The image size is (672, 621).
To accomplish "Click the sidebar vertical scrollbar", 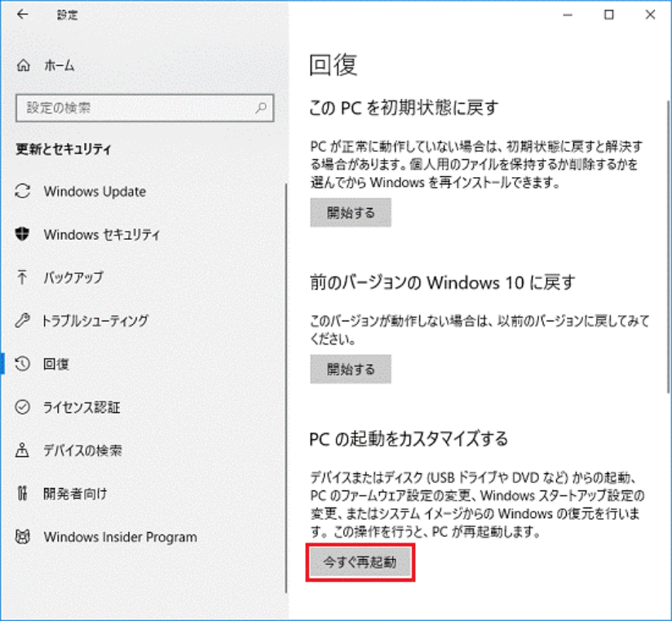I will [286, 388].
